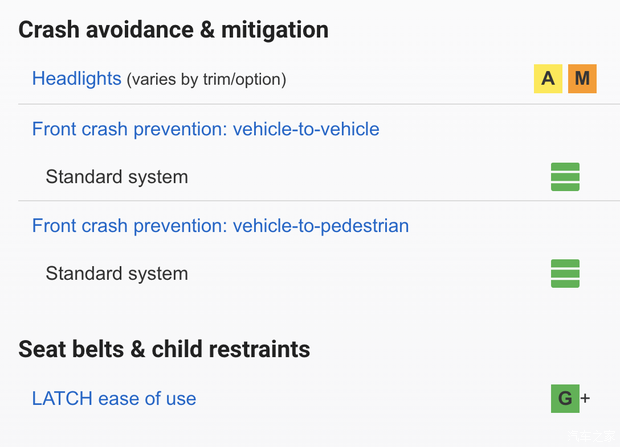Click the plus sign beside G rating
The image size is (620, 447).
tap(586, 398)
